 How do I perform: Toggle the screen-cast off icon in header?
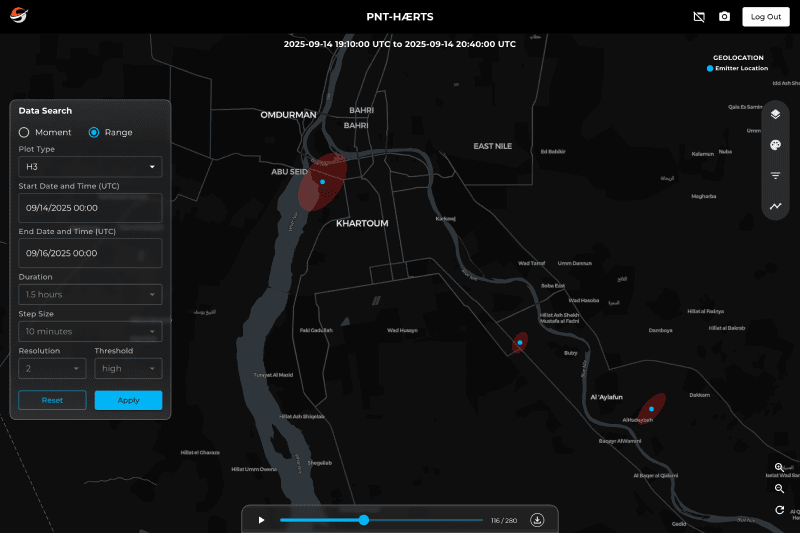coord(699,17)
